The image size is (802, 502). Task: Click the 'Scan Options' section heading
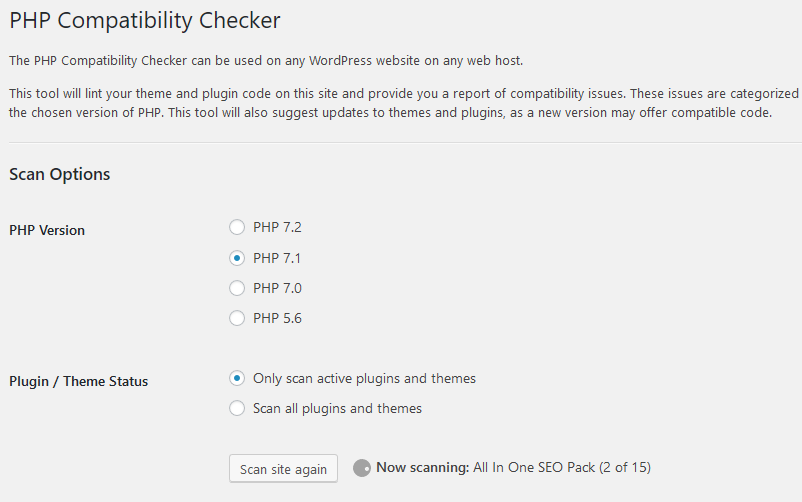[60, 174]
